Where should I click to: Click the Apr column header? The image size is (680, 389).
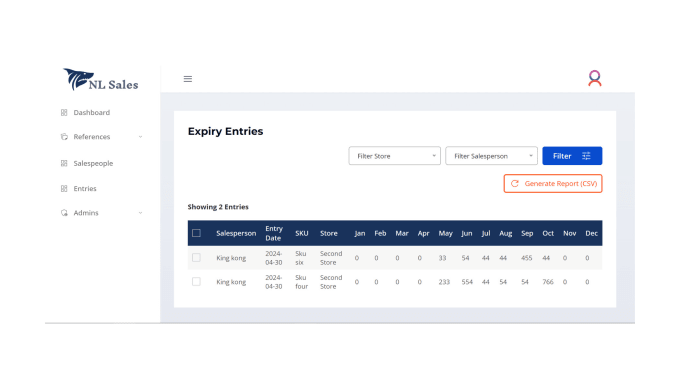(423, 233)
